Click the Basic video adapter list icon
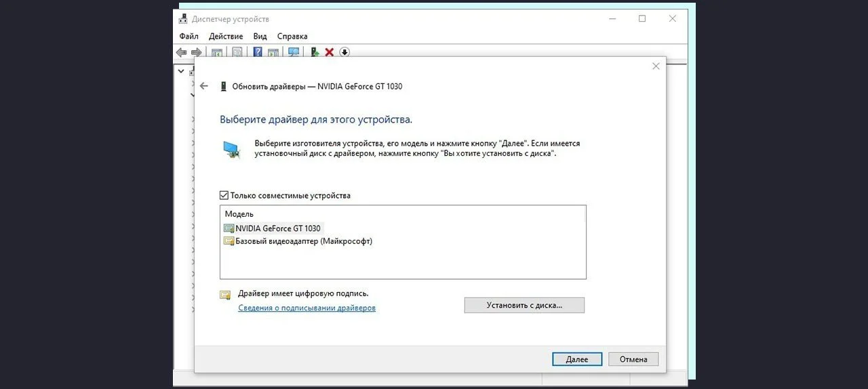The image size is (868, 389). pyautogui.click(x=229, y=241)
